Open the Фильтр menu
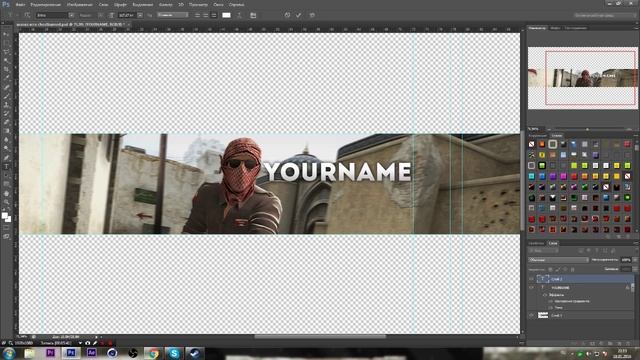This screenshot has width=640, height=360. 165,4
